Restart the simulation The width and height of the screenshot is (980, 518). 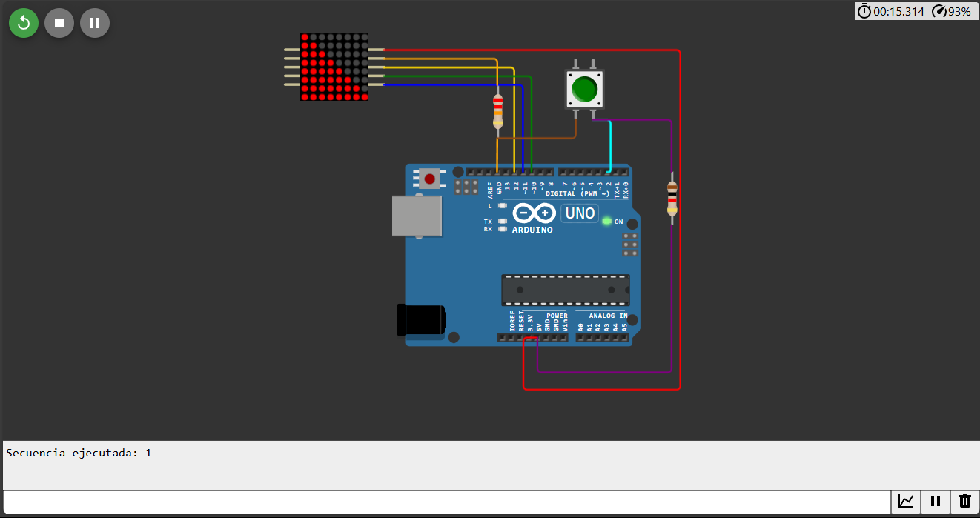(x=23, y=23)
